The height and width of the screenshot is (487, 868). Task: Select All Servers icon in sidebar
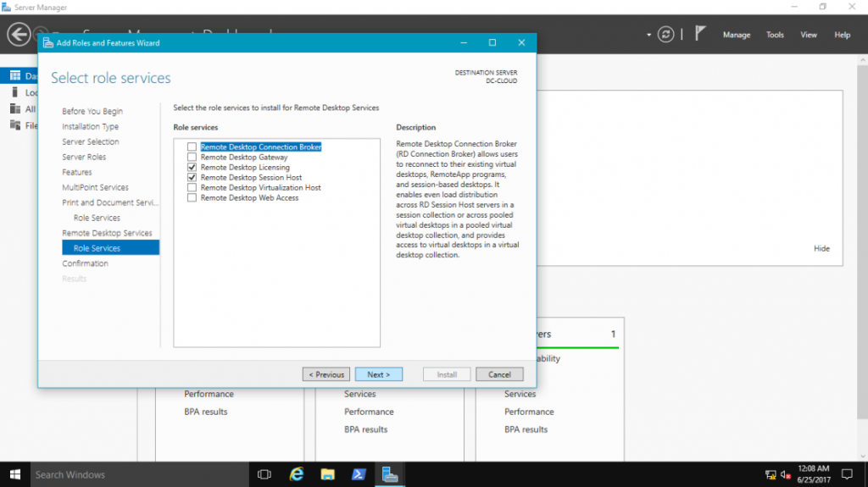[x=15, y=109]
